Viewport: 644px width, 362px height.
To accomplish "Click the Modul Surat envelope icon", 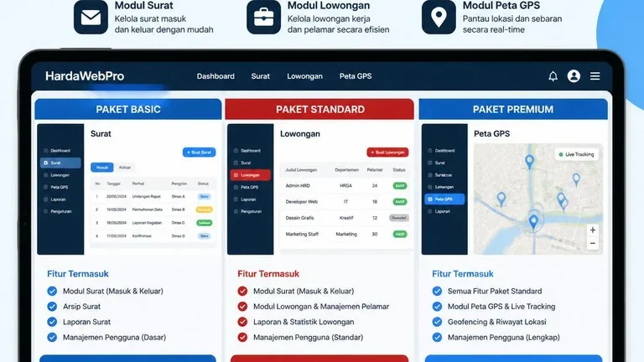I will [91, 18].
